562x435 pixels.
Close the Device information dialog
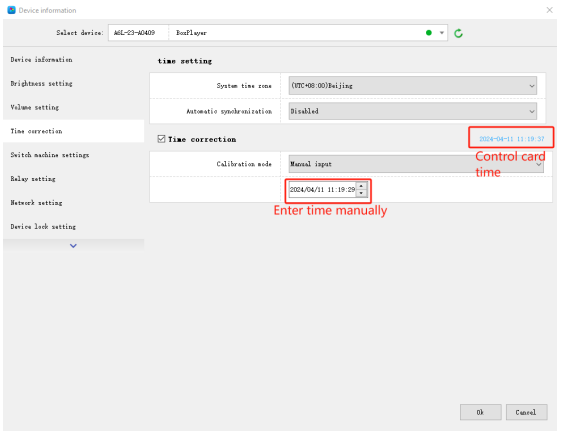[x=549, y=10]
